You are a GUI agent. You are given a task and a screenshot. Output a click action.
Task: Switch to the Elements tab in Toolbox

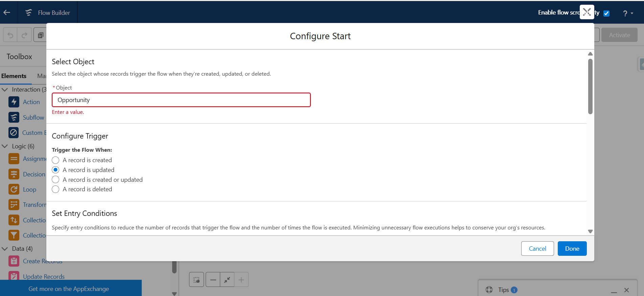point(14,76)
